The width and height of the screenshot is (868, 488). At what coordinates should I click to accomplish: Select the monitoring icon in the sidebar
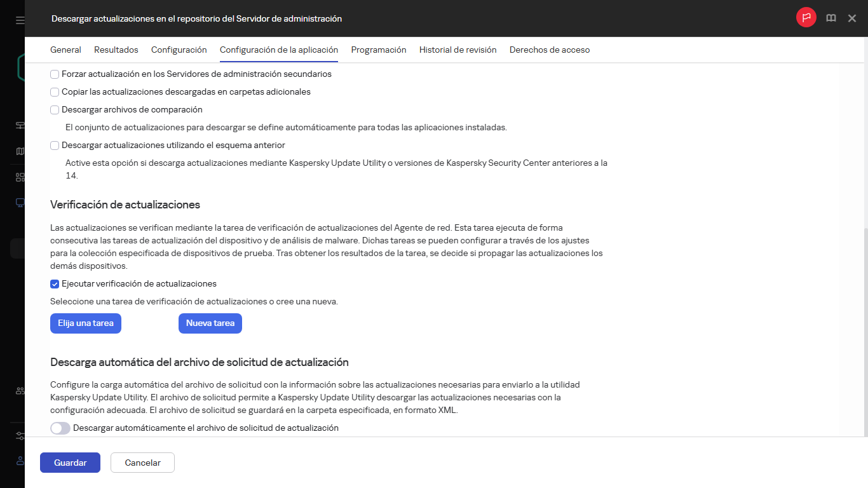pos(18,125)
